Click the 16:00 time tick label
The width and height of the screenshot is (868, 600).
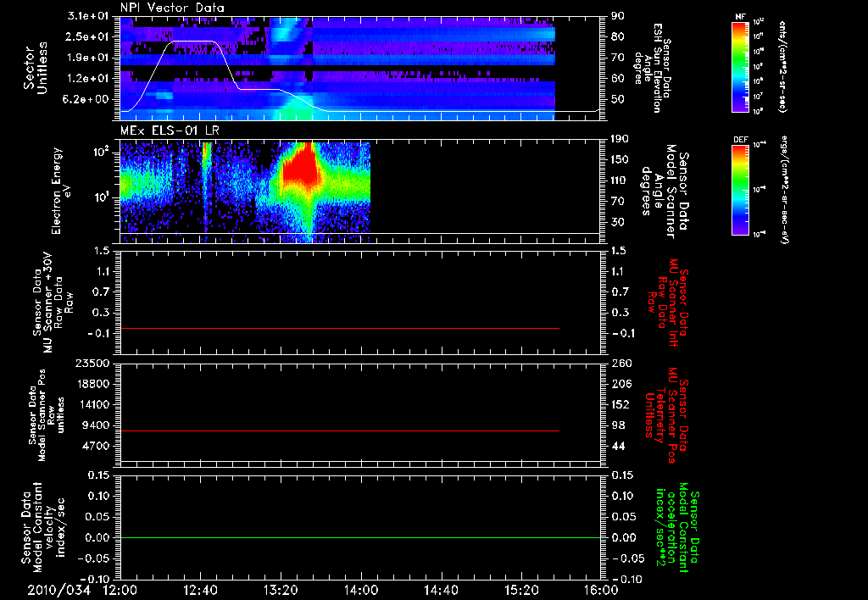point(601,590)
